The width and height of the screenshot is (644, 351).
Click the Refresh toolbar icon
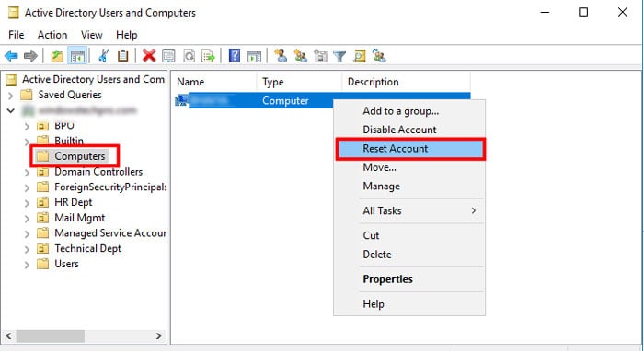[x=189, y=55]
